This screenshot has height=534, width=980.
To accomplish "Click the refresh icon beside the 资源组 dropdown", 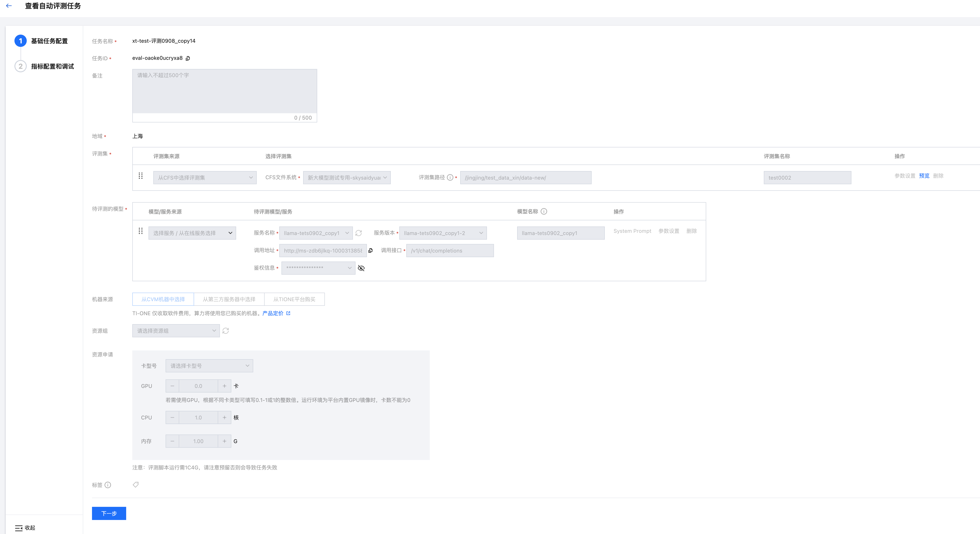I will [226, 331].
